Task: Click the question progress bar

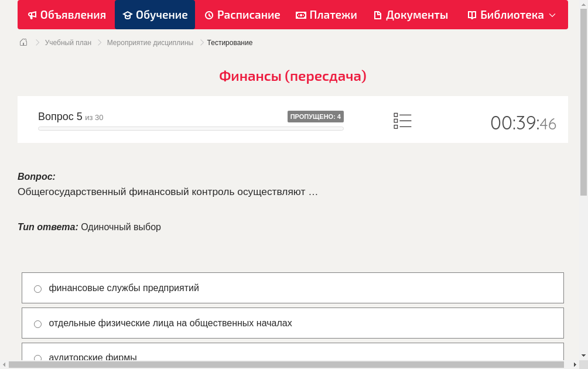Action: tap(190, 128)
